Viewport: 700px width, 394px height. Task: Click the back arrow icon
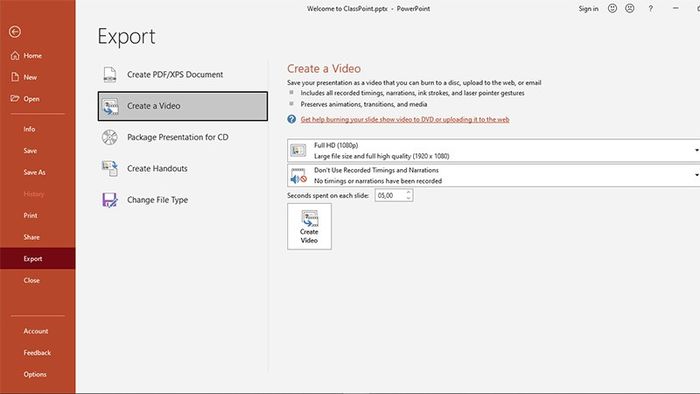(x=15, y=32)
